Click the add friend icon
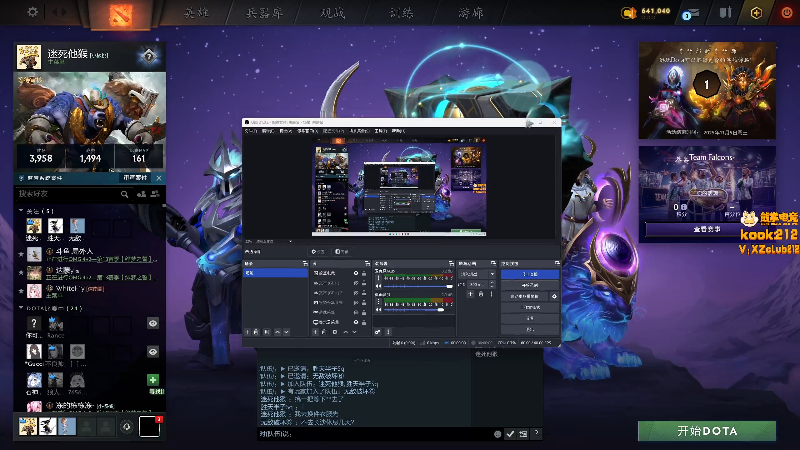Image resolution: width=800 pixels, height=450 pixels. pos(141,194)
